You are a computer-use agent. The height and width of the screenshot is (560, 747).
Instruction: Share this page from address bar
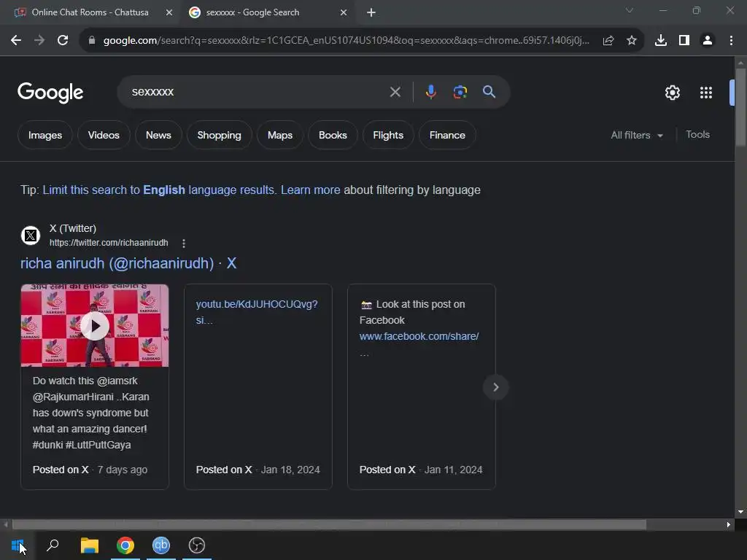point(608,41)
